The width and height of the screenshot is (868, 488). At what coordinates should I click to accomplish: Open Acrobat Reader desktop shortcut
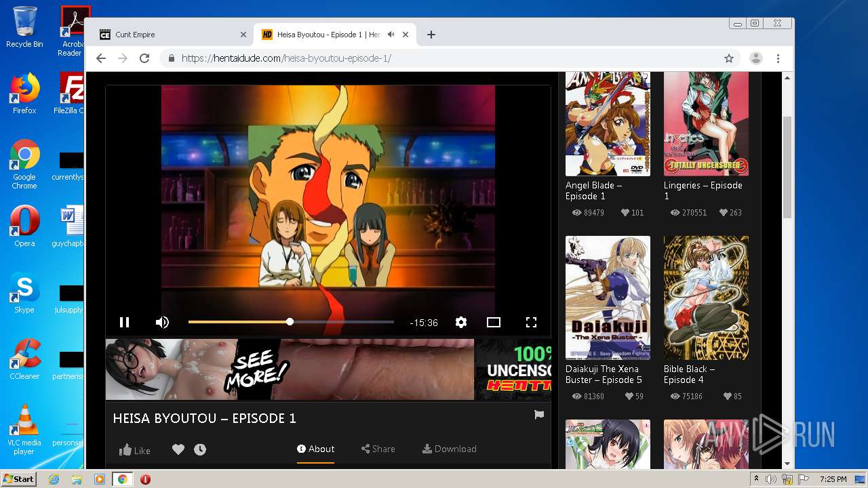(73, 31)
